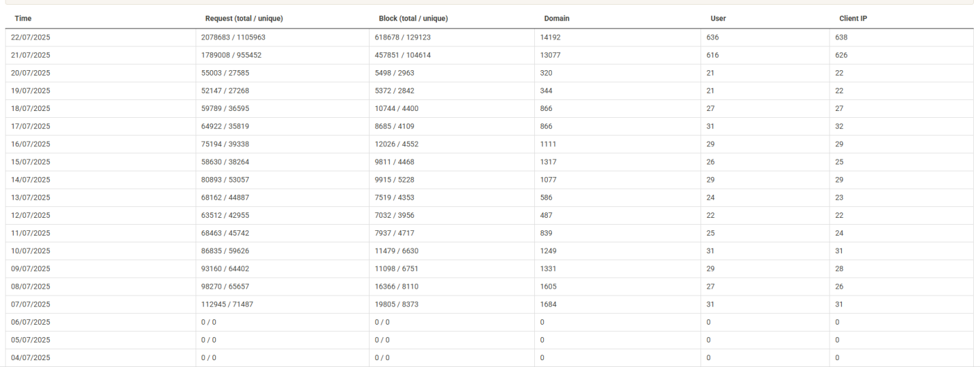Screen dimensions: 980x367
Task: Select the Client IP column header
Action: coord(853,18)
